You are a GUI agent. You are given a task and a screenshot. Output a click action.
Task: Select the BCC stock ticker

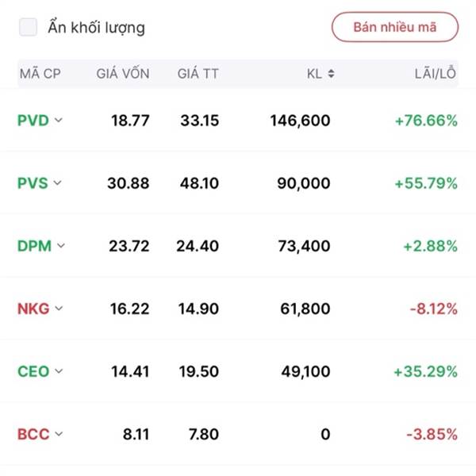tap(33, 434)
